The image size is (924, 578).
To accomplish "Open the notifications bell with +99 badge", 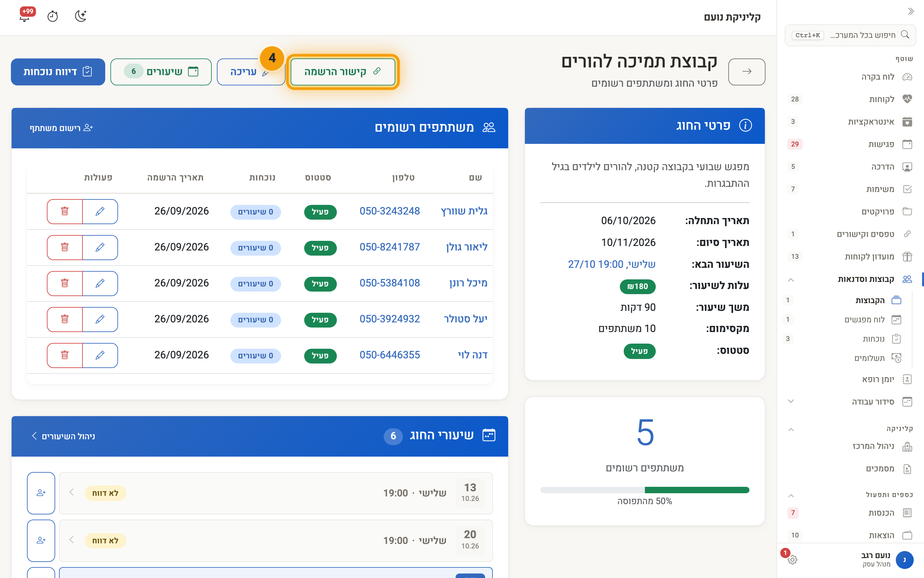I will click(25, 16).
